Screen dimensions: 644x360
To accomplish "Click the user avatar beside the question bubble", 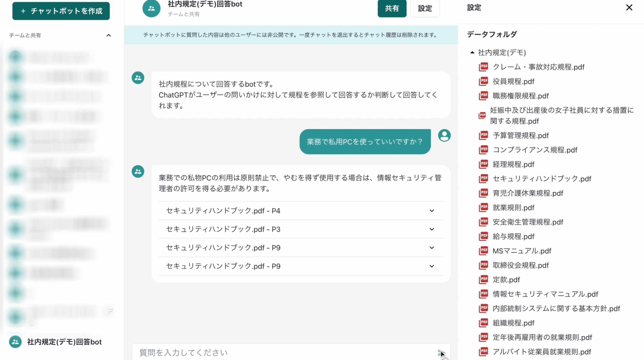I will click(444, 135).
